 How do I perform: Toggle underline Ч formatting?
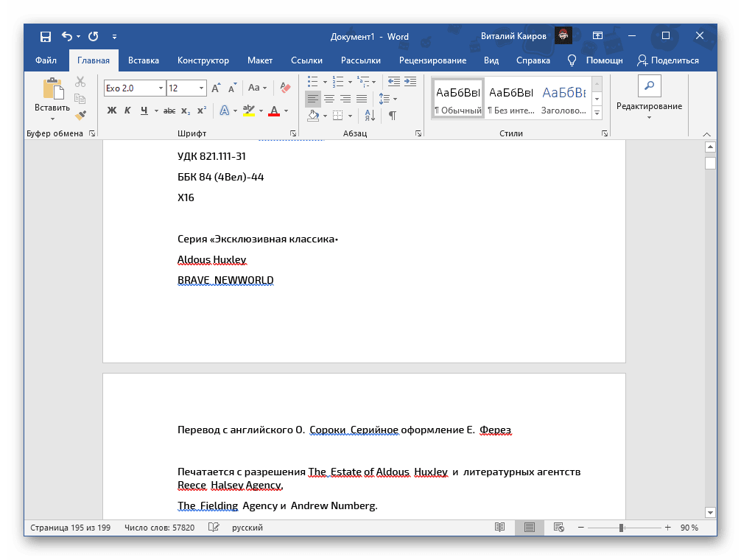point(144,111)
